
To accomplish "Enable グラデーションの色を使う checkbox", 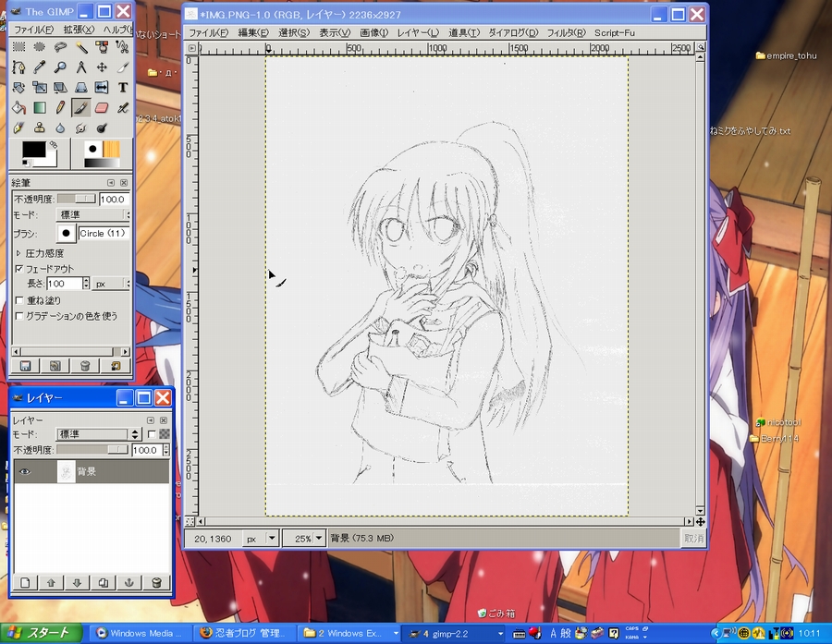I will [x=19, y=316].
